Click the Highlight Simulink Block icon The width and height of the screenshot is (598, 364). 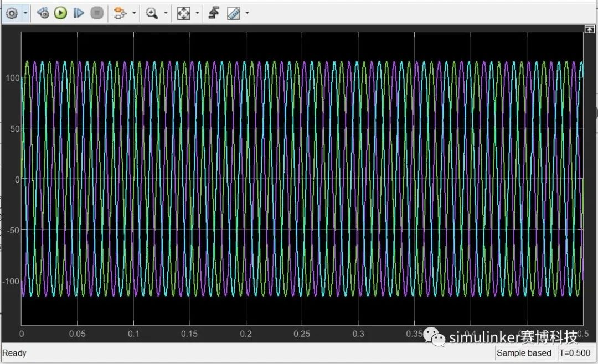pyautogui.click(x=119, y=13)
